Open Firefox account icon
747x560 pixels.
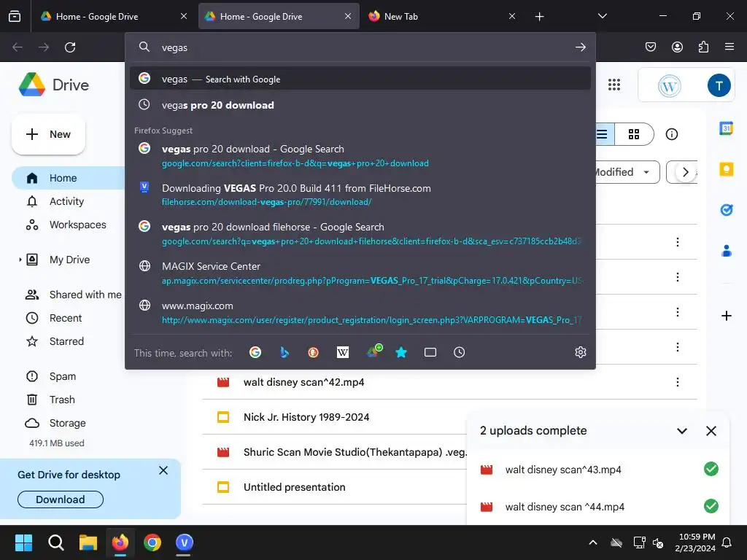tap(677, 47)
